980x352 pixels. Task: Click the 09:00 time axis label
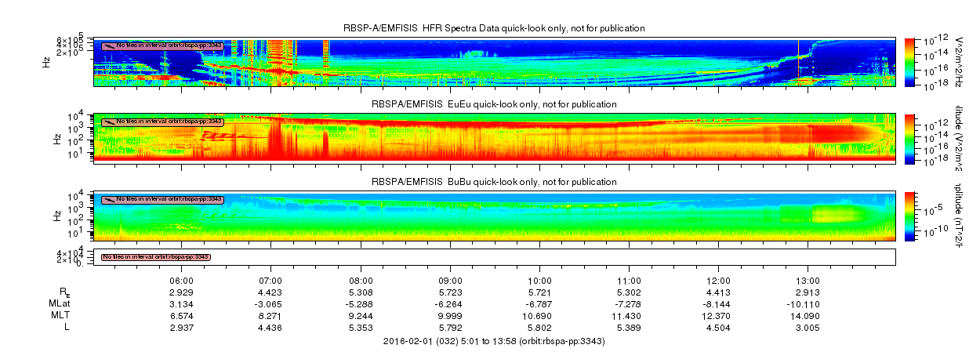[450, 281]
